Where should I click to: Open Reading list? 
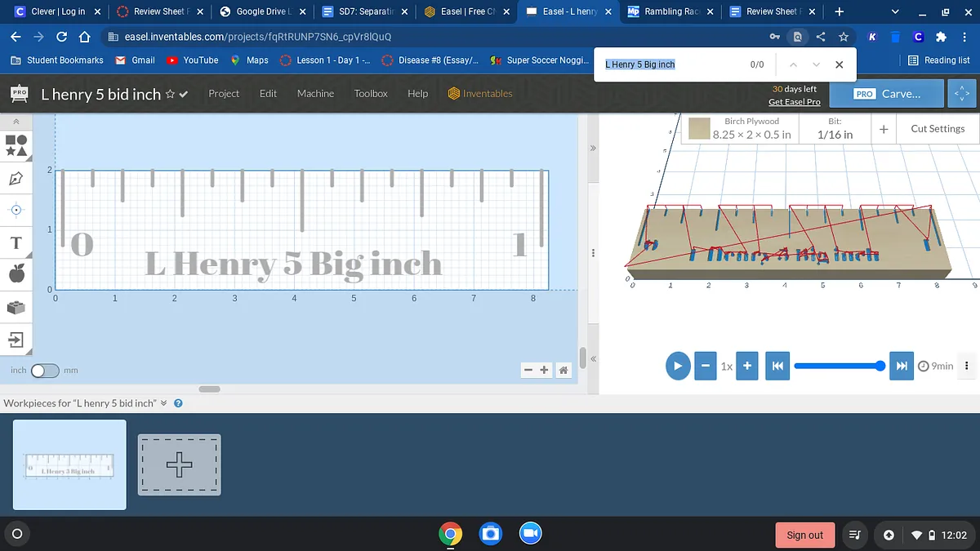coord(939,60)
